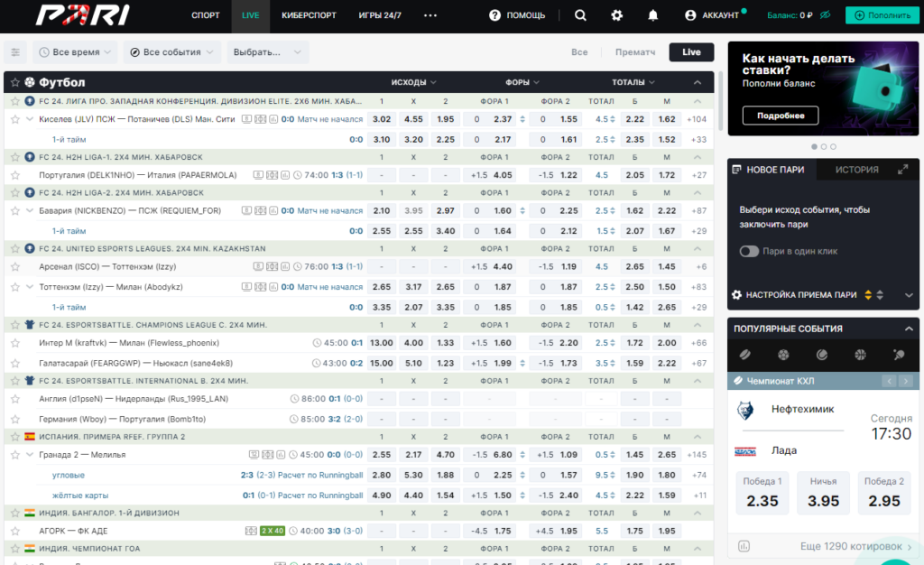Star the Англия — Нидерланды match

click(x=15, y=399)
